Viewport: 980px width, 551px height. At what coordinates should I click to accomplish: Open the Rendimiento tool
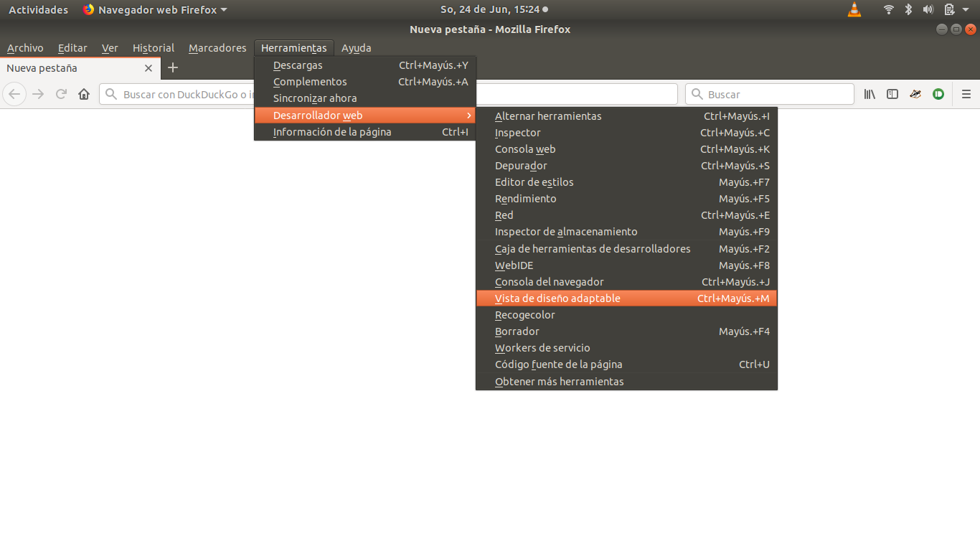point(626,199)
